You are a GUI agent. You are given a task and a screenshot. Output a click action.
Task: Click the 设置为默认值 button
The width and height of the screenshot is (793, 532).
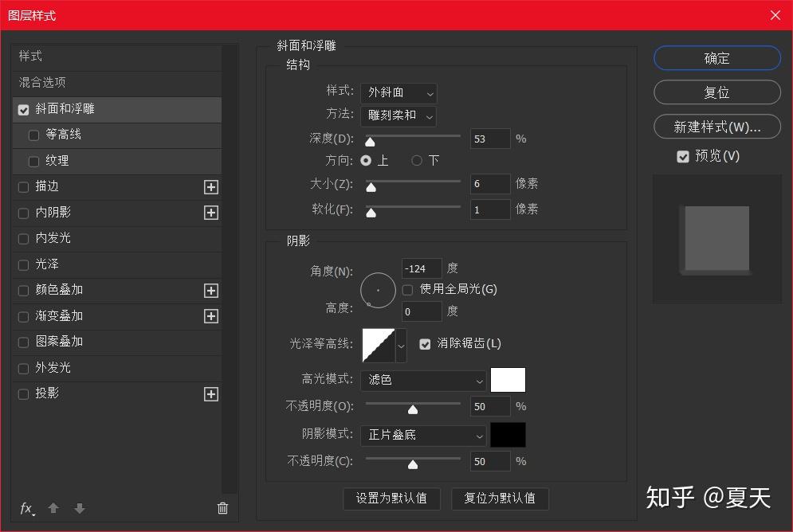(x=391, y=498)
